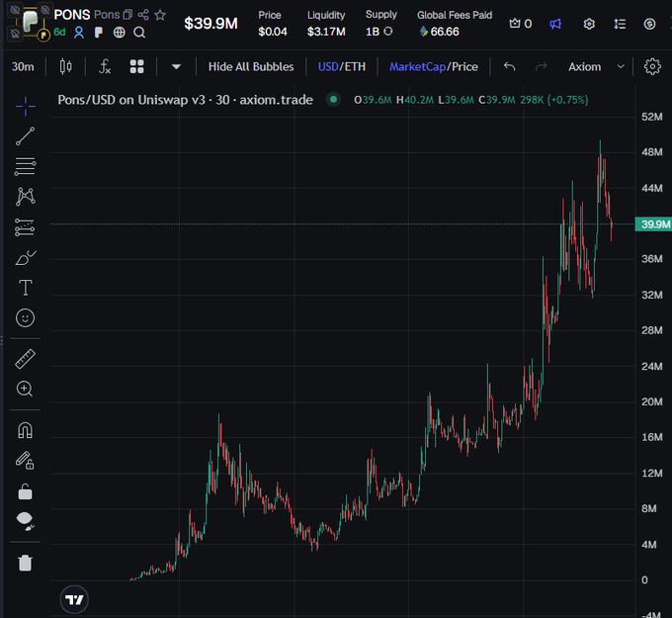The width and height of the screenshot is (672, 618).
Task: Toggle stay in drawing mode
Action: click(25, 461)
